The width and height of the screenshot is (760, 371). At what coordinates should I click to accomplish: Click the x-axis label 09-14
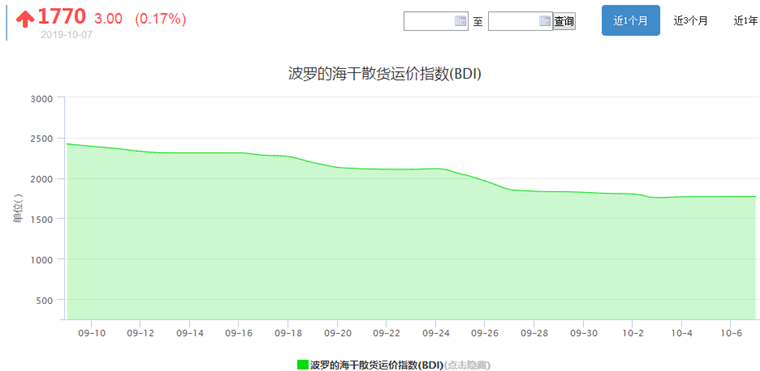click(189, 333)
